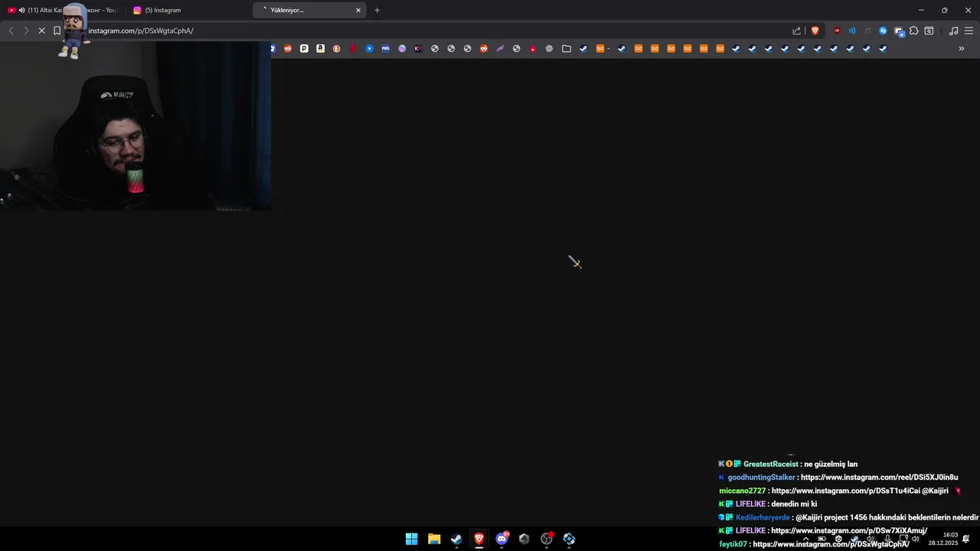Switch to the Altai Kai YouTube tab
This screenshot has height=551, width=980.
click(x=63, y=10)
